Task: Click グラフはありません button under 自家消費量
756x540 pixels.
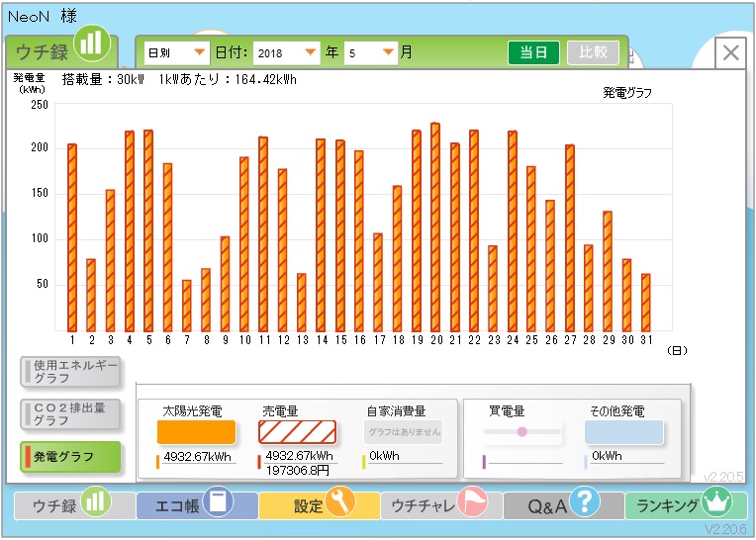Action: click(404, 431)
